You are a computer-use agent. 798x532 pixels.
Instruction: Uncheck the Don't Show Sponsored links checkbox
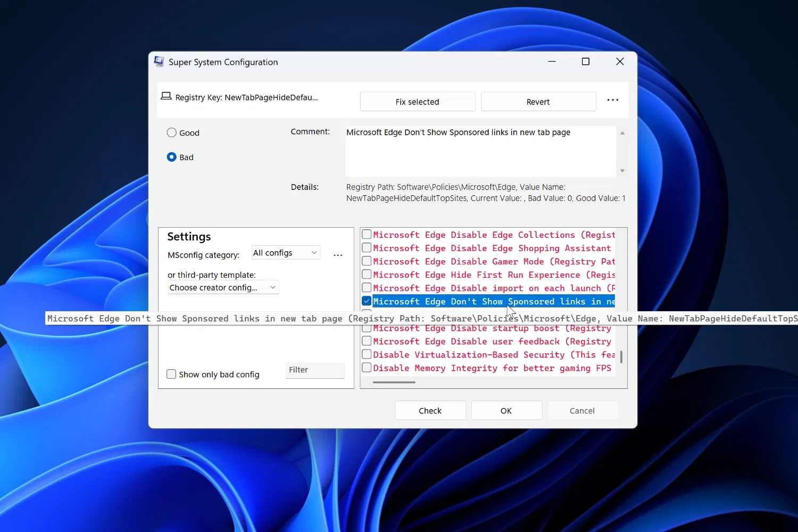[367, 301]
